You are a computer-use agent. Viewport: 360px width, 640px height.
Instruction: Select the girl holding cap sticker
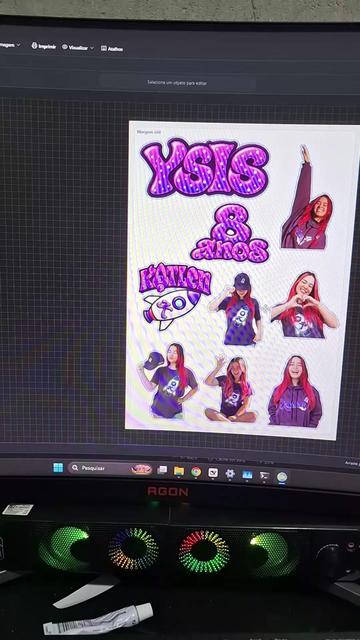(168, 380)
